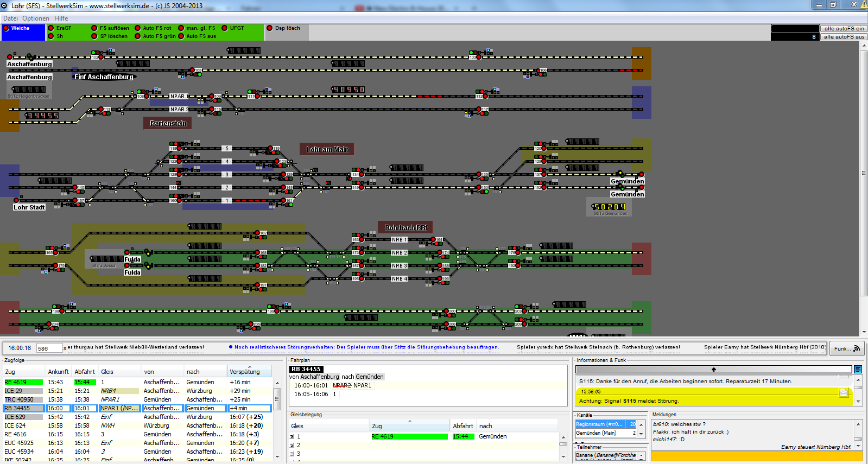868x464 pixels.
Task: Click train number 40950 display on the track
Action: [x=349, y=90]
